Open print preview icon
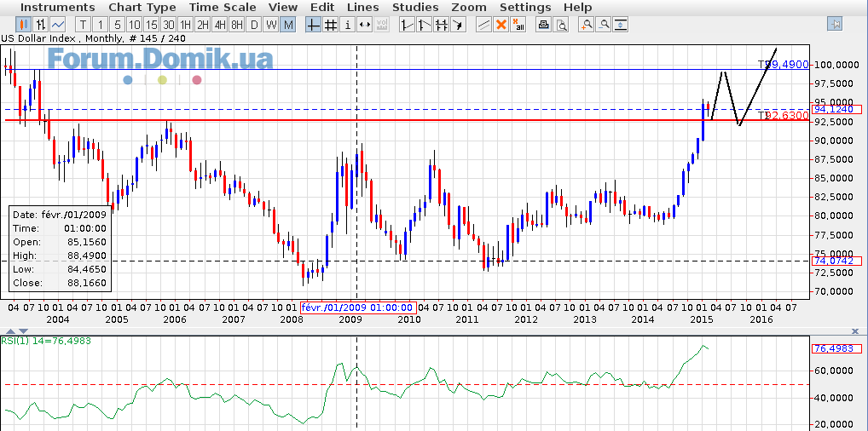Image resolution: width=868 pixels, height=431 pixels. (x=561, y=25)
